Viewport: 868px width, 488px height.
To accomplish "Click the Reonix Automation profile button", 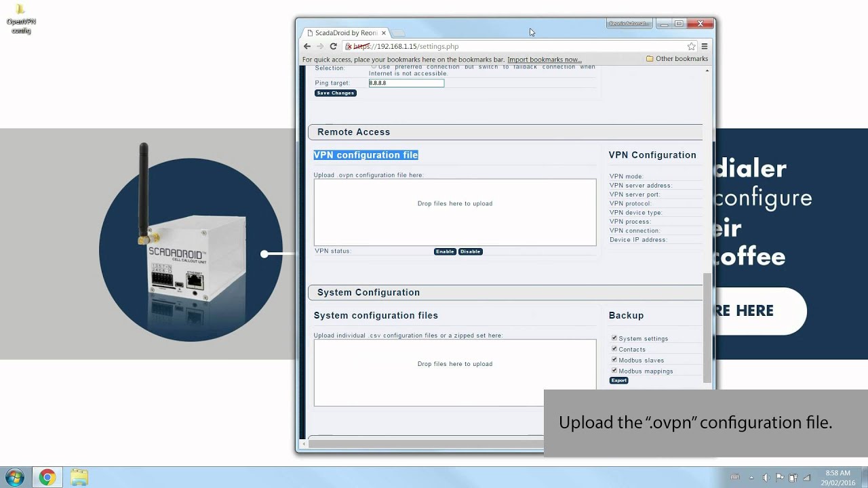I will point(629,24).
